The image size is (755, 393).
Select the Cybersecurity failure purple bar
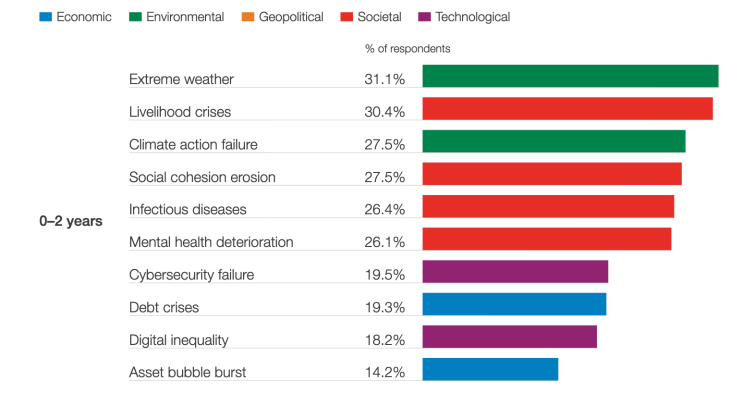click(x=515, y=272)
